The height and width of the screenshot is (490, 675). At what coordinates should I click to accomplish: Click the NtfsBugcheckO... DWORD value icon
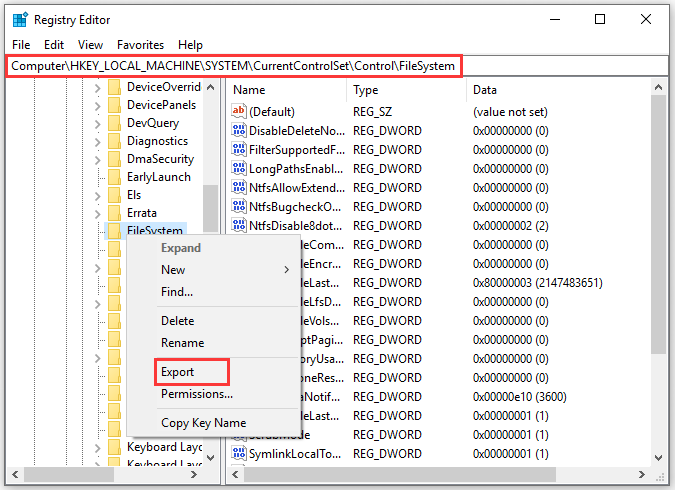[x=238, y=206]
